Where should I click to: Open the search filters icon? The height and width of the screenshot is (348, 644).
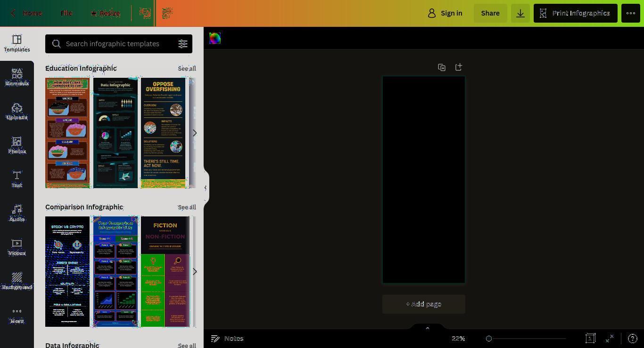point(183,44)
